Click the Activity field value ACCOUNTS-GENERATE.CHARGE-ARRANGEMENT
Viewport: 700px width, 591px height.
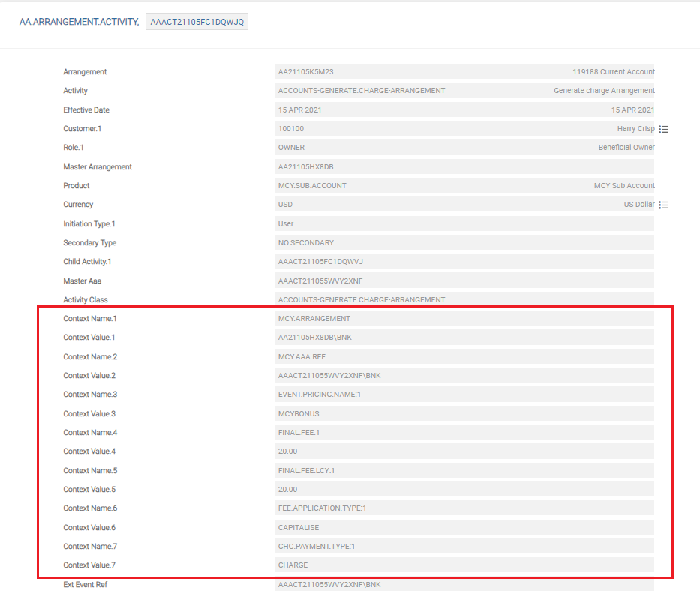[x=362, y=91]
